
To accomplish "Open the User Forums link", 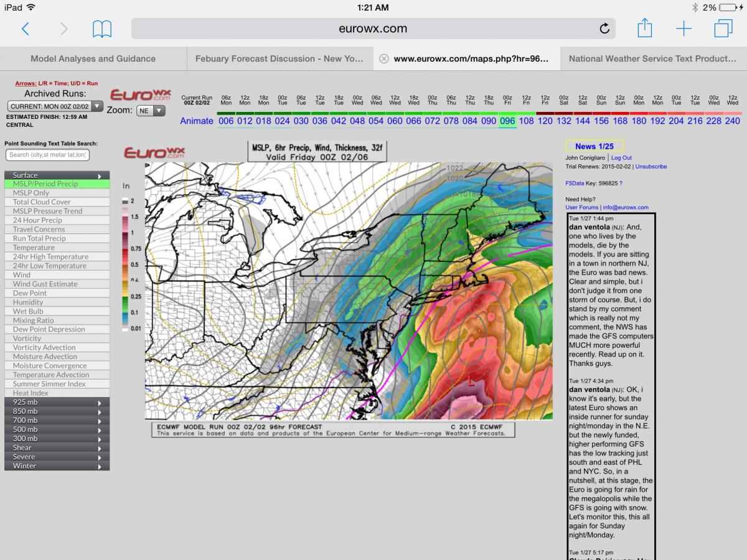I will coord(581,207).
